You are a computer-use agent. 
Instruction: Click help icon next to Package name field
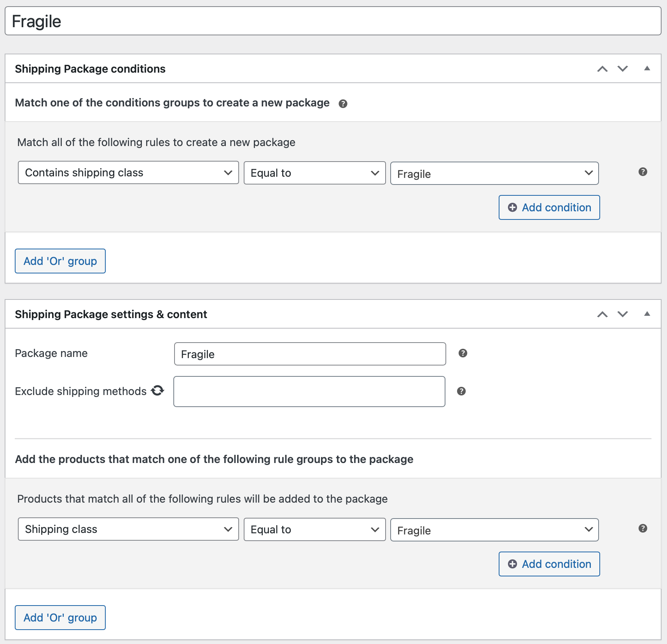463,353
